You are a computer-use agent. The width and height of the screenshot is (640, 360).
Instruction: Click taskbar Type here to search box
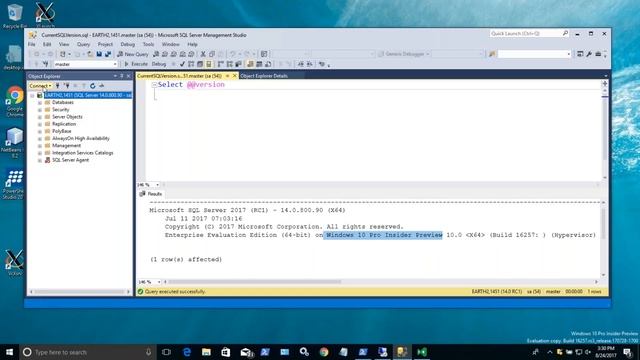tap(88, 352)
